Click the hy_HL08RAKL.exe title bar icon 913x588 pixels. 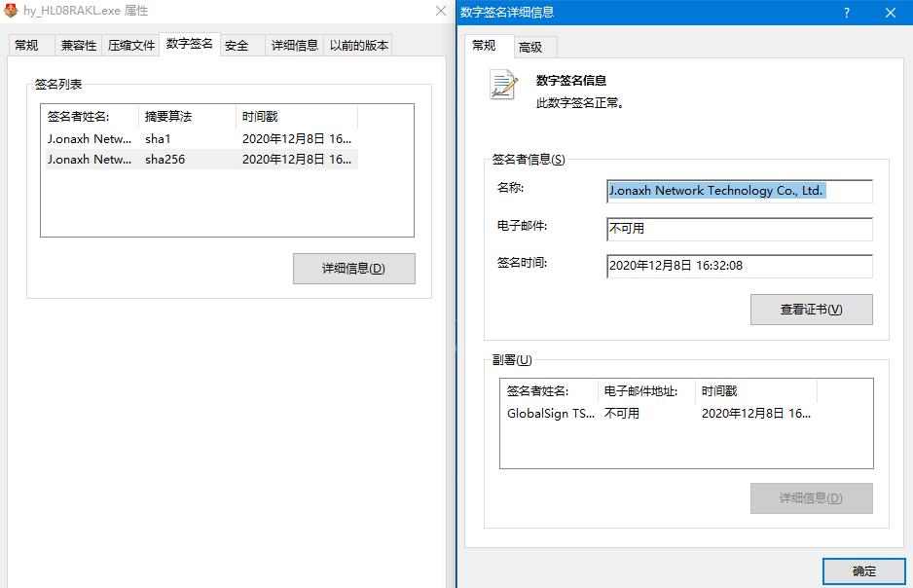12,11
